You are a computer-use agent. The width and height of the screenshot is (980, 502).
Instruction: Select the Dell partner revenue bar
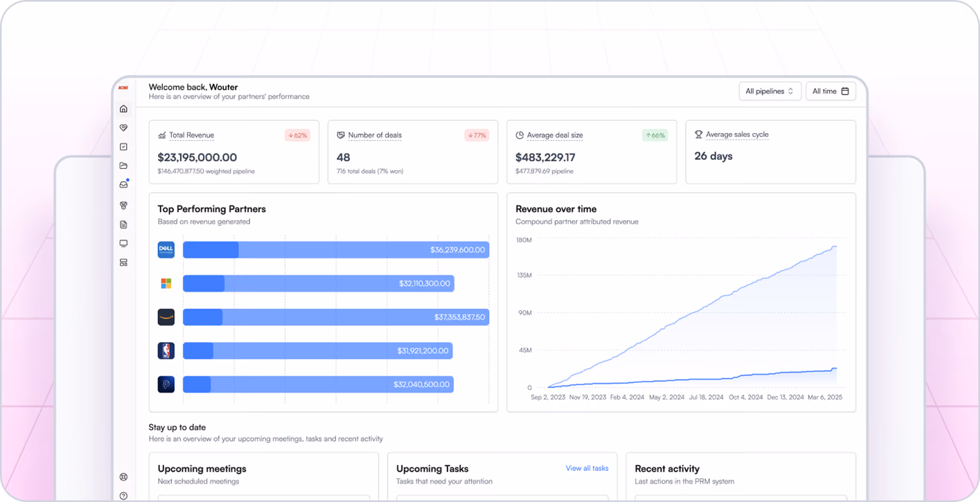336,250
